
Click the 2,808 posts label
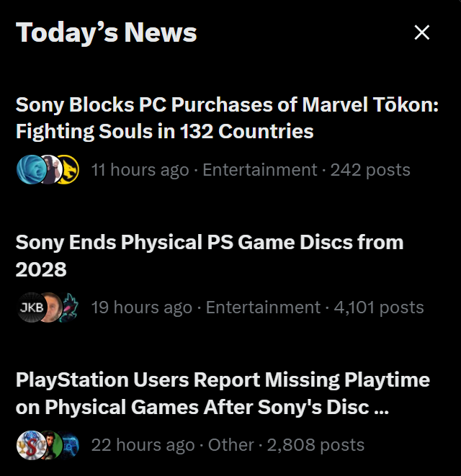pyautogui.click(x=315, y=445)
